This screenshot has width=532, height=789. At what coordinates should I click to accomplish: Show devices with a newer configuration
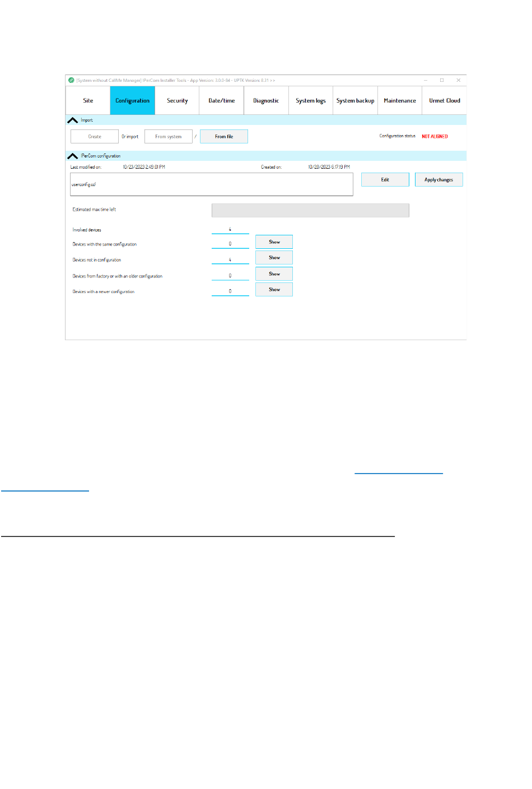(x=274, y=290)
